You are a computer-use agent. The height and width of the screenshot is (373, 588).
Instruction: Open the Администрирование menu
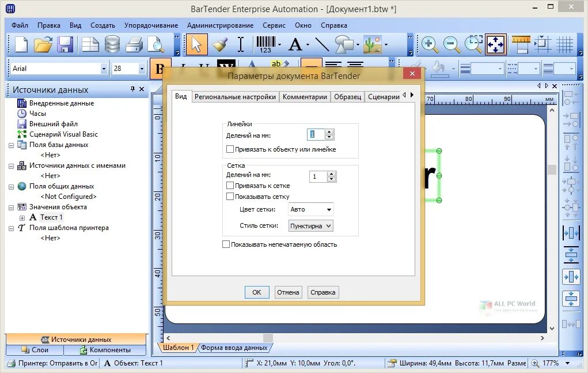(x=220, y=25)
